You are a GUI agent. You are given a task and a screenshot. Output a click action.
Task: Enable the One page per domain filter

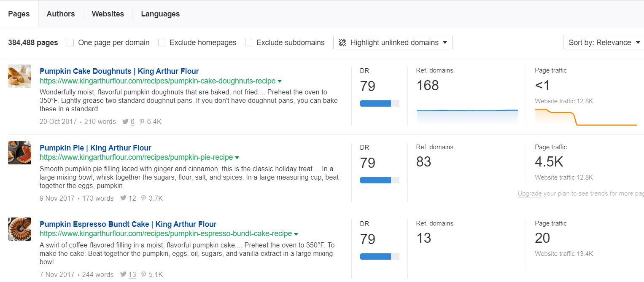click(x=70, y=42)
